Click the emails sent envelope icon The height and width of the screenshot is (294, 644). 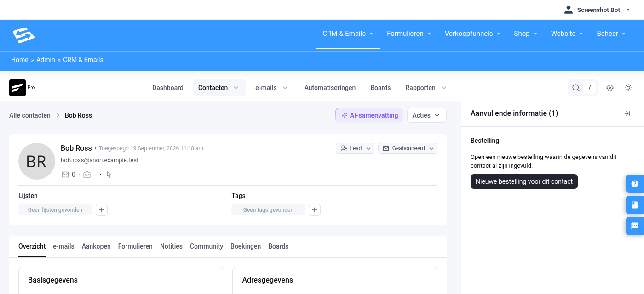pyautogui.click(x=65, y=175)
